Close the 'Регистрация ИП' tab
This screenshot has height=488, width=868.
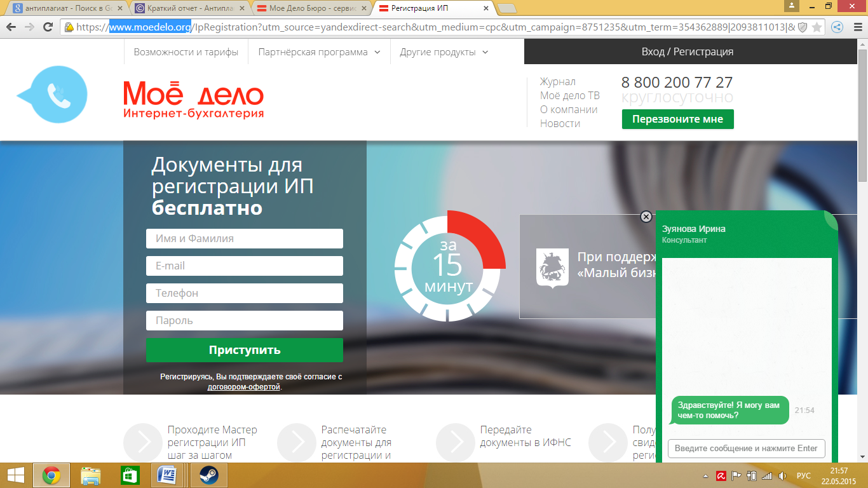click(x=486, y=8)
